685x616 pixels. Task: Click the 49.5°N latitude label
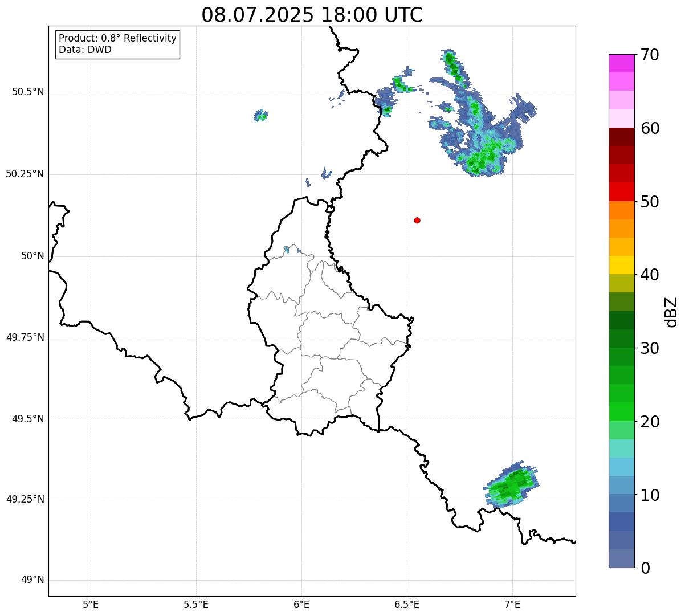tap(28, 419)
